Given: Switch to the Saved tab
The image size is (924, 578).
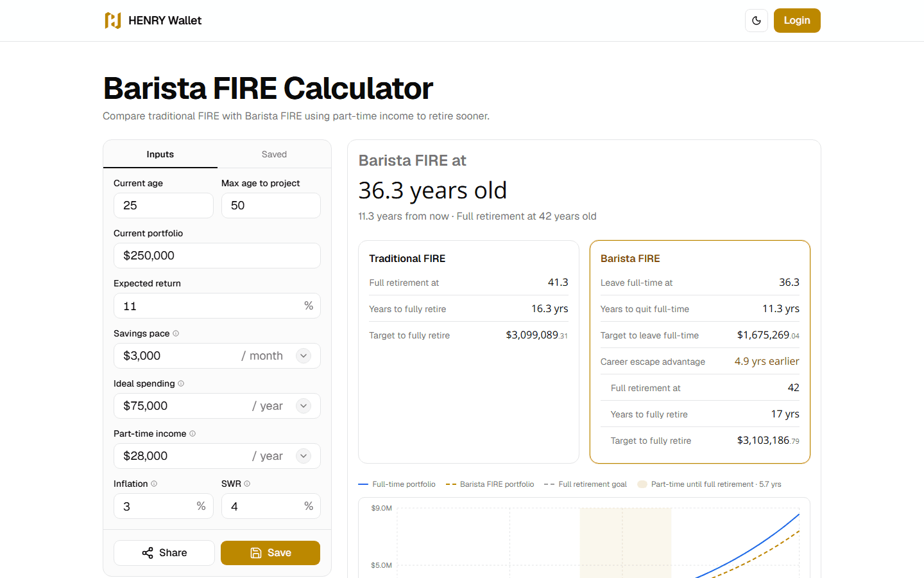Looking at the screenshot, I should (274, 154).
